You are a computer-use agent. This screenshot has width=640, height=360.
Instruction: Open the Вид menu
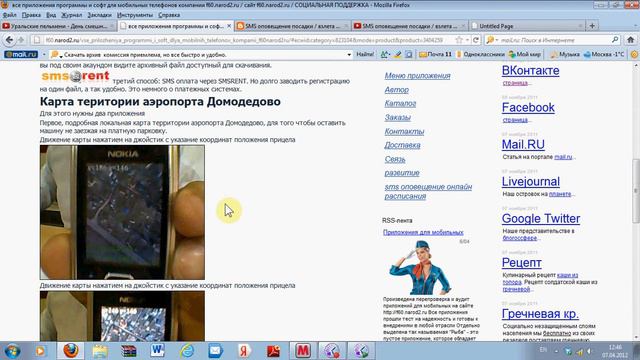click(51, 15)
